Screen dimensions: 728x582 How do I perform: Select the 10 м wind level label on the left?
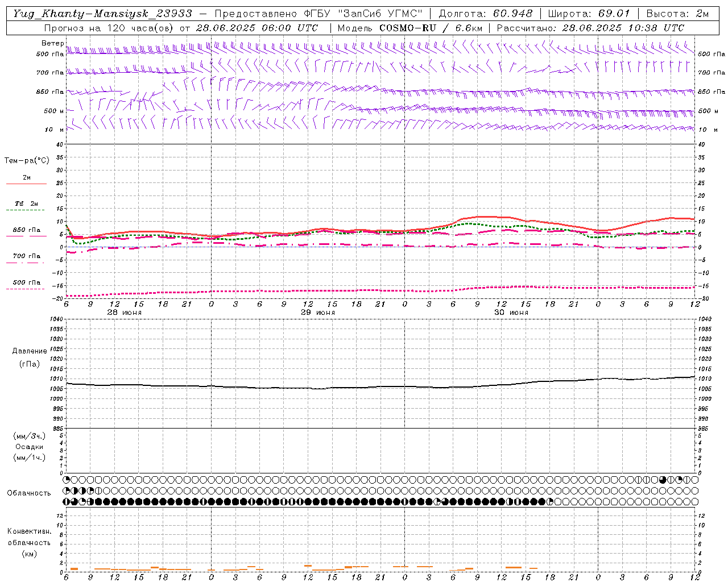pos(54,130)
